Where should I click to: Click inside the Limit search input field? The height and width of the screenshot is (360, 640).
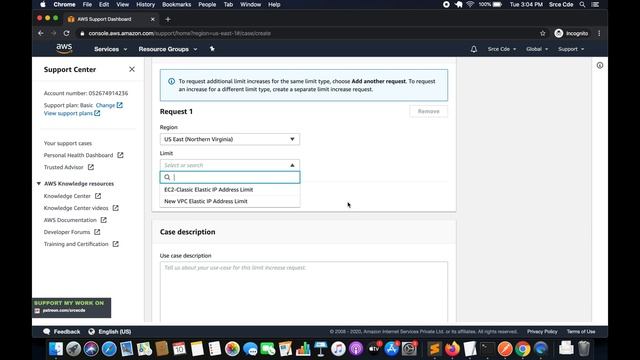click(230, 177)
